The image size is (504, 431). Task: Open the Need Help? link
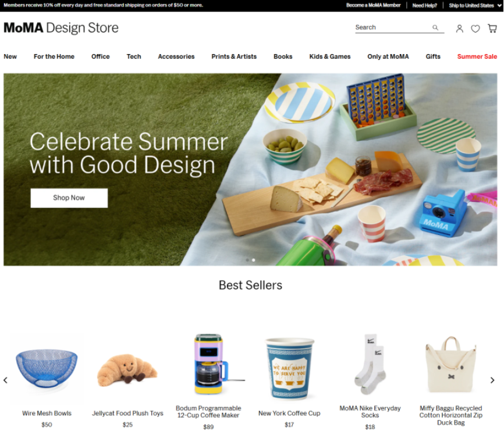[425, 5]
